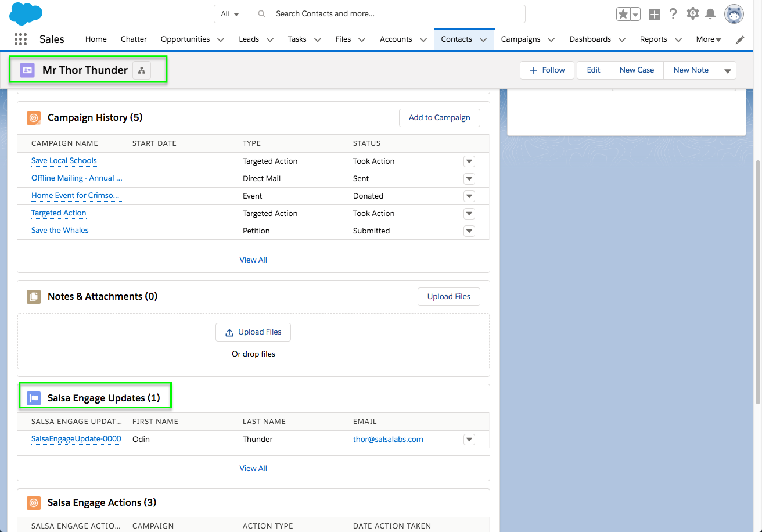Open row menu for Home Event row

pyautogui.click(x=469, y=196)
